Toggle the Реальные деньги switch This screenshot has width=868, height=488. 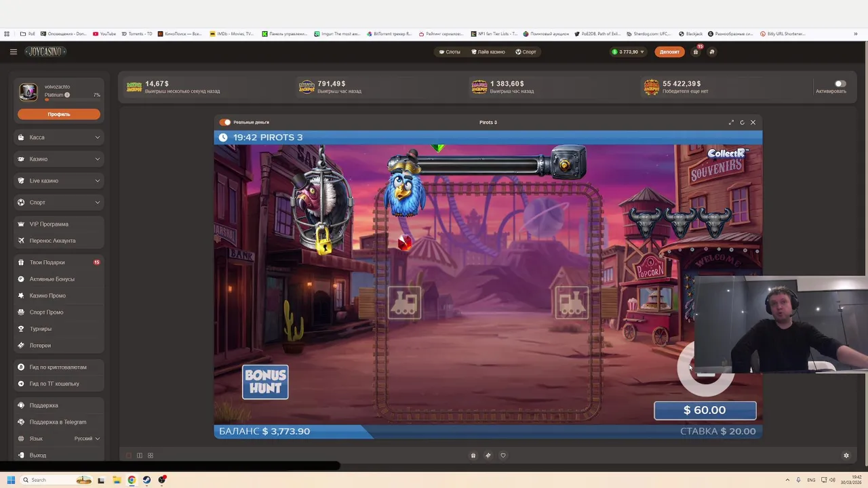coord(224,122)
